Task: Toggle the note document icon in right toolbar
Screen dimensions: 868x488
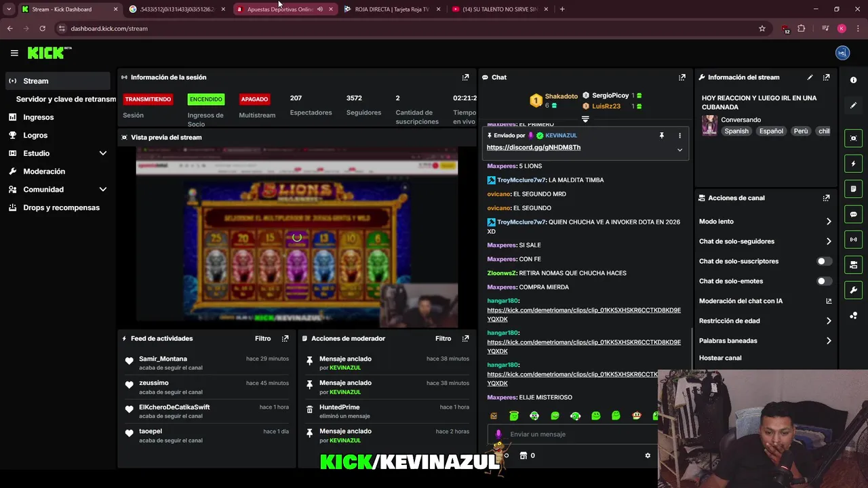Action: pos(853,188)
